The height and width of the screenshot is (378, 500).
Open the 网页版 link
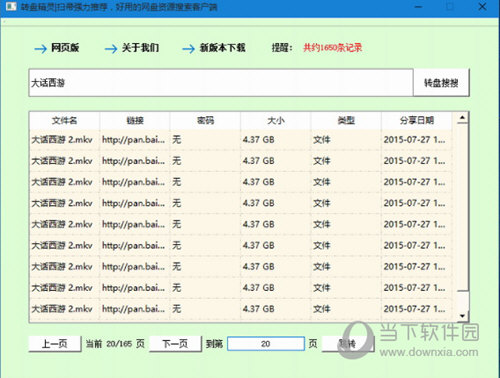65,48
